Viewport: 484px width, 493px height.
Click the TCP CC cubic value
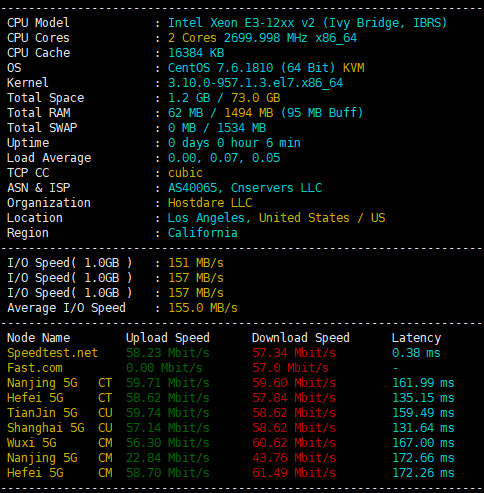coord(185,173)
